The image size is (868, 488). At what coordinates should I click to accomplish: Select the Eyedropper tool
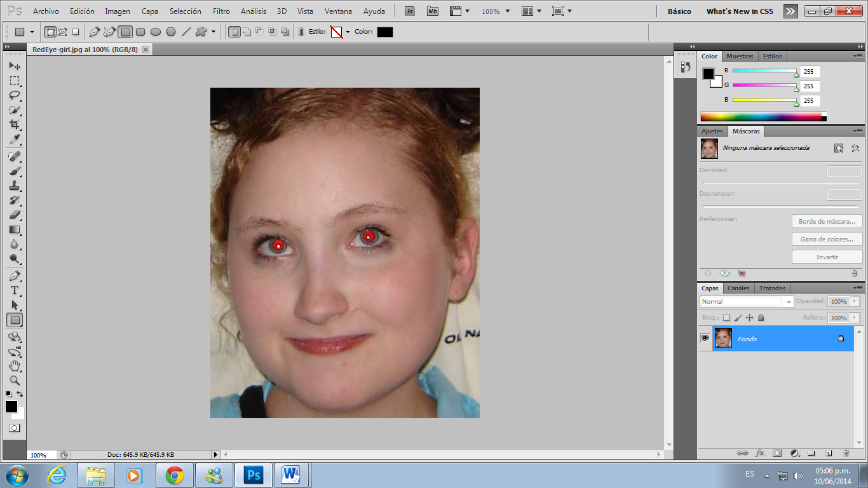click(15, 139)
